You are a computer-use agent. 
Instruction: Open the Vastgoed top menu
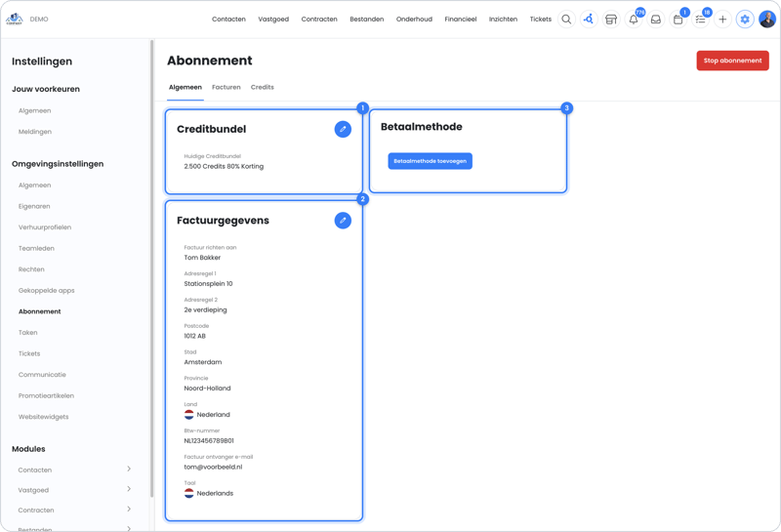(x=273, y=20)
